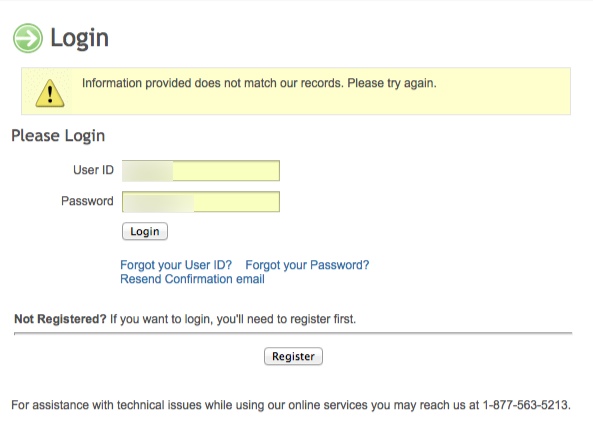Click the bold Not Registered? text
Screen dimensions: 593x436
coord(61,319)
